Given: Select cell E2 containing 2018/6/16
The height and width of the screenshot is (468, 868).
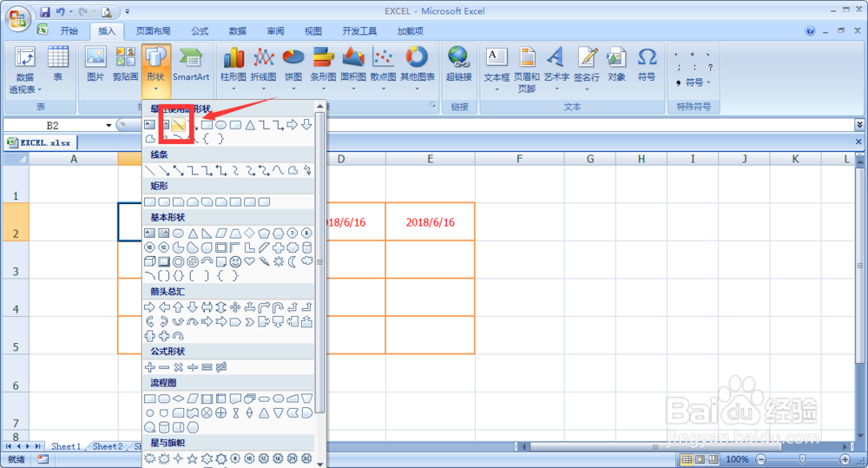Looking at the screenshot, I should click(431, 221).
